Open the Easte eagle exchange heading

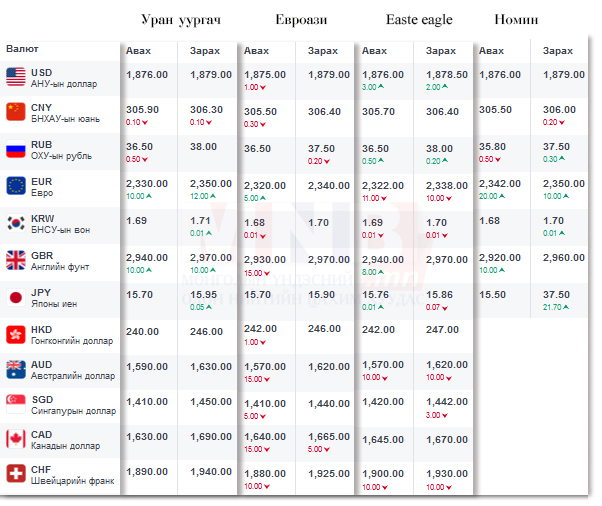(x=419, y=20)
